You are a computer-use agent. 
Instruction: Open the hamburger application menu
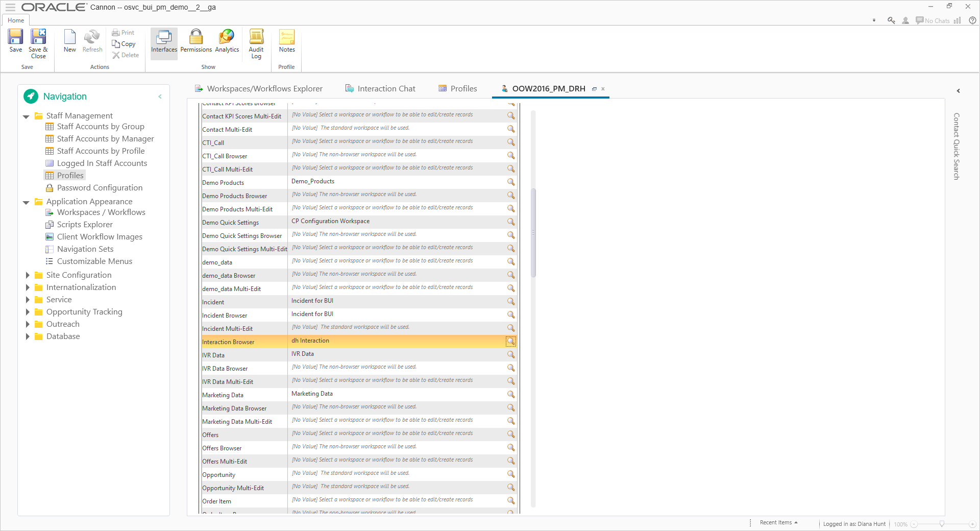click(10, 7)
